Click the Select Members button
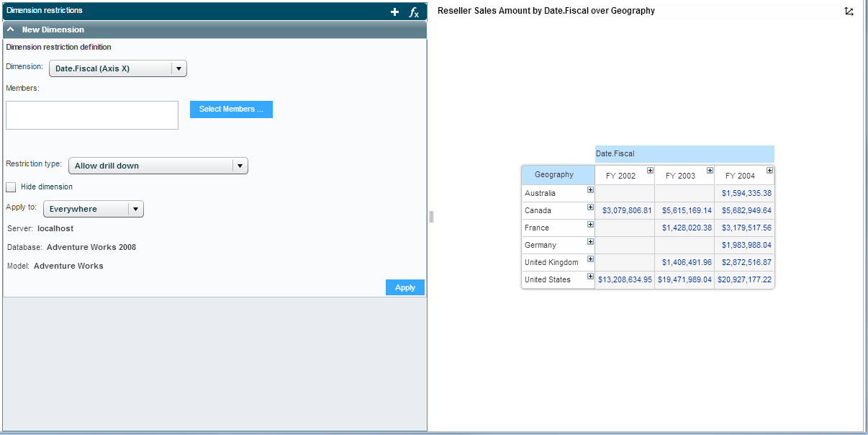This screenshot has width=868, height=435. click(x=231, y=109)
